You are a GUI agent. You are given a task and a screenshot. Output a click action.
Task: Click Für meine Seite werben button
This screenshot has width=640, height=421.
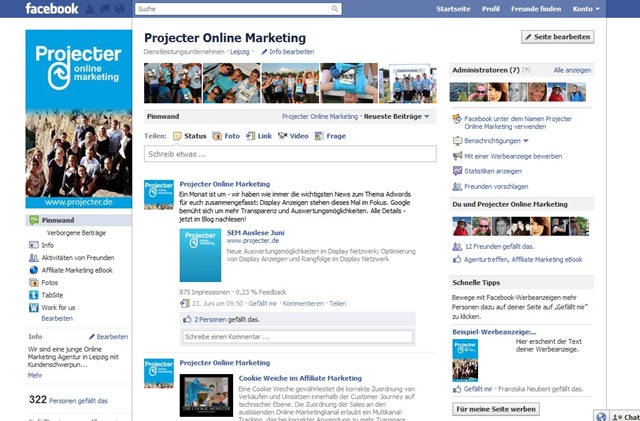tap(496, 409)
